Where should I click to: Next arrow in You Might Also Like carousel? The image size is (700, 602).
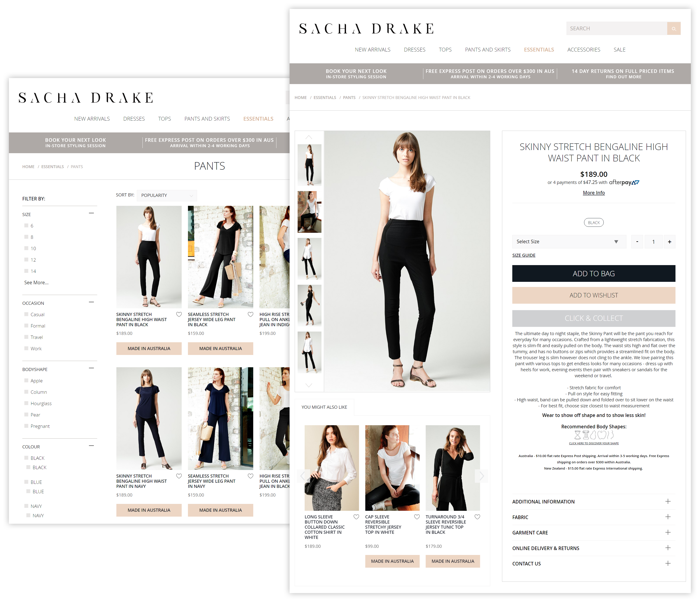tap(482, 476)
